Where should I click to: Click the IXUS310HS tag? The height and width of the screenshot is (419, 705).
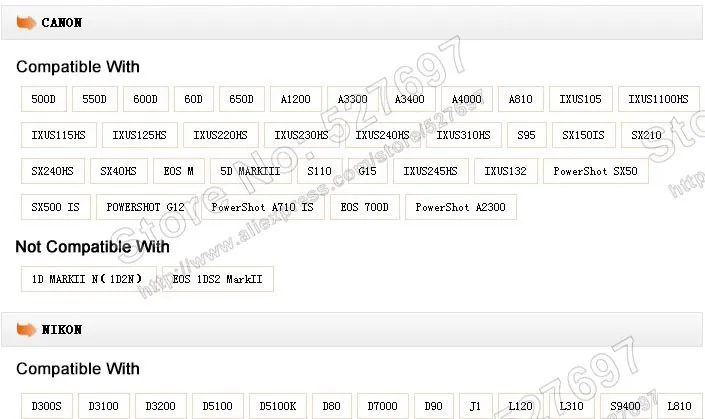click(464, 135)
